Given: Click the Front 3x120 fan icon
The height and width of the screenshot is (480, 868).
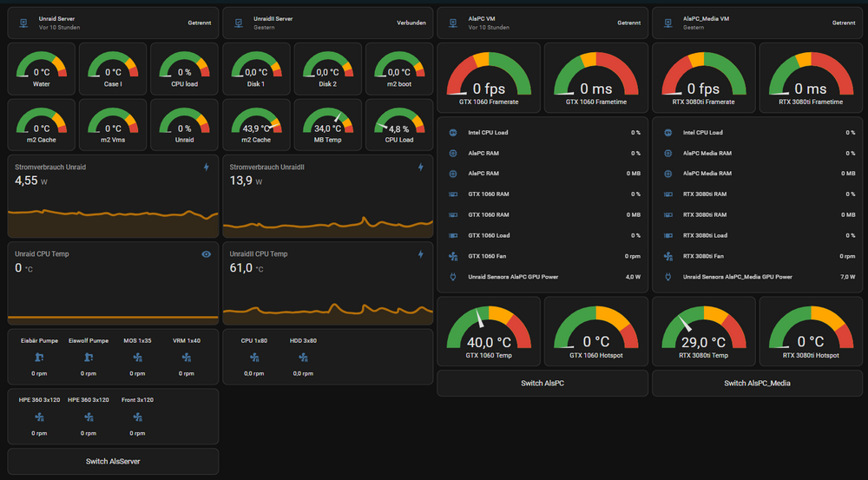Looking at the screenshot, I should [x=137, y=417].
